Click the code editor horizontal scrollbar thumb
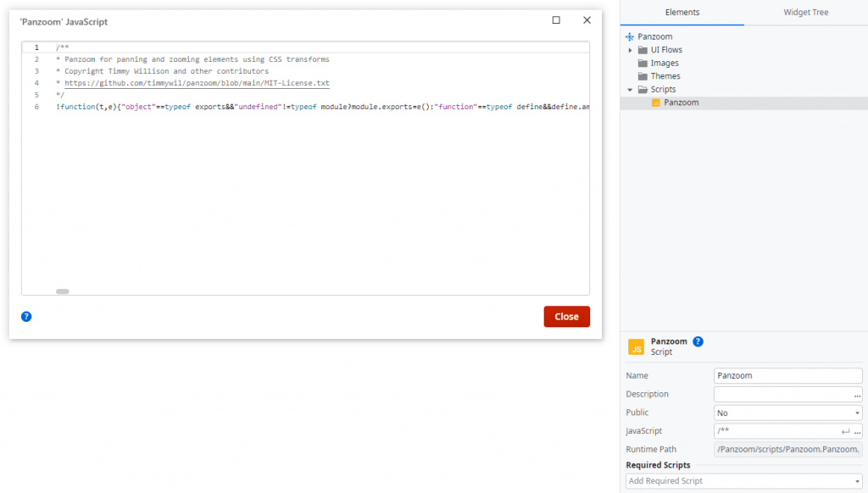868x493 pixels. [63, 291]
